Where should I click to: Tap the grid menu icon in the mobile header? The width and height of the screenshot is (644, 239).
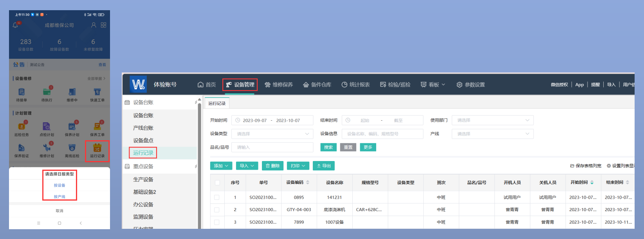tap(103, 25)
